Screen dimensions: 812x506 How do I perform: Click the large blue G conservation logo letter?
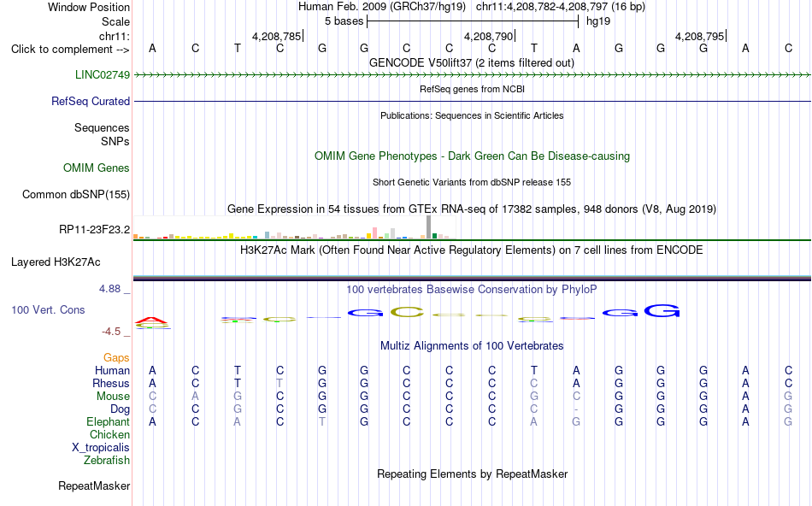[x=662, y=311]
